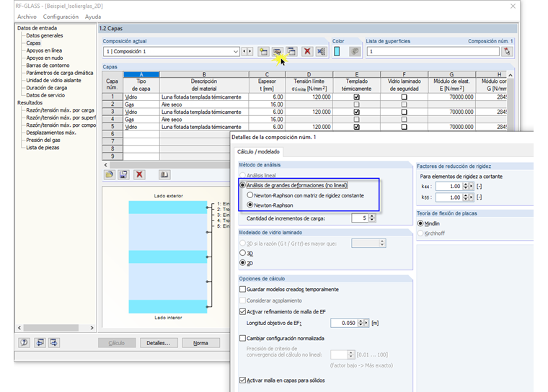Save the layers with the floppy disk icon
548x392 pixels.
point(123,174)
